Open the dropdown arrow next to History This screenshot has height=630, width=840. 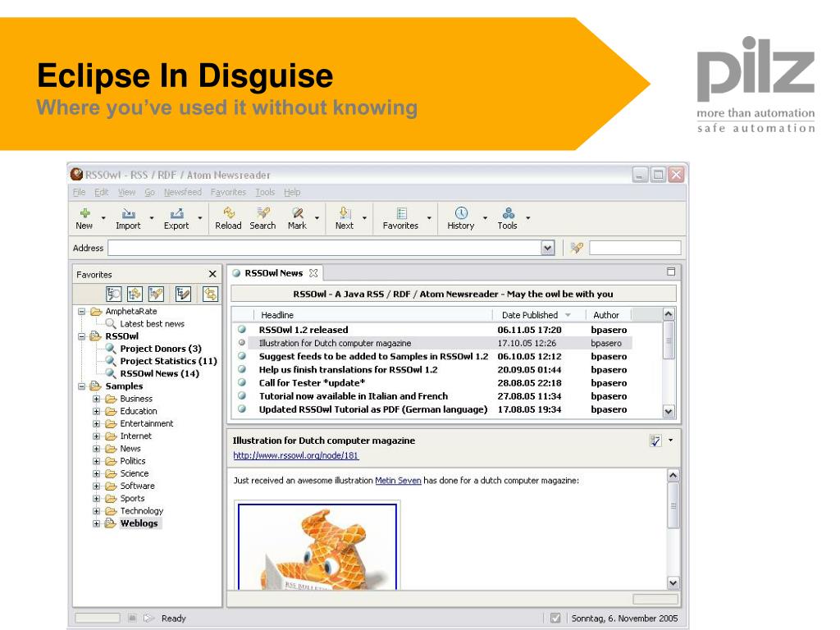[485, 218]
